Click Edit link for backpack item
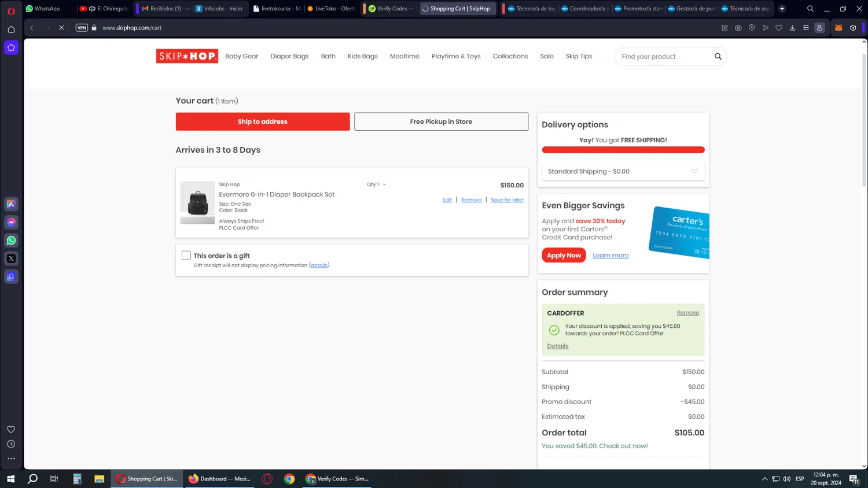This screenshot has width=868, height=488. (447, 199)
